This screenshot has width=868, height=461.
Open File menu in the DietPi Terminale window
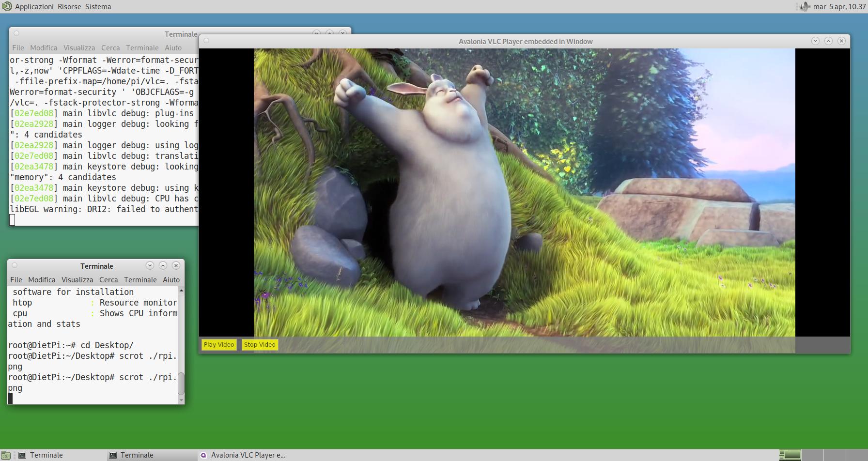coord(16,279)
